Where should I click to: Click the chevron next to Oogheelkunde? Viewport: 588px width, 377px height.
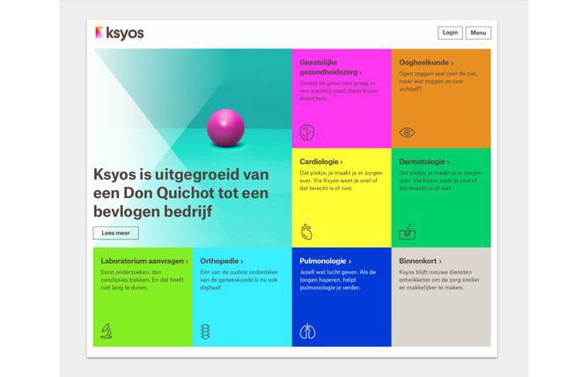pos(452,63)
